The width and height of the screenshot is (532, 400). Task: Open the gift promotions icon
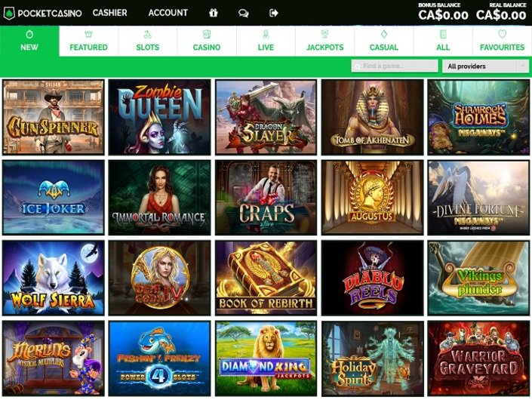click(214, 13)
